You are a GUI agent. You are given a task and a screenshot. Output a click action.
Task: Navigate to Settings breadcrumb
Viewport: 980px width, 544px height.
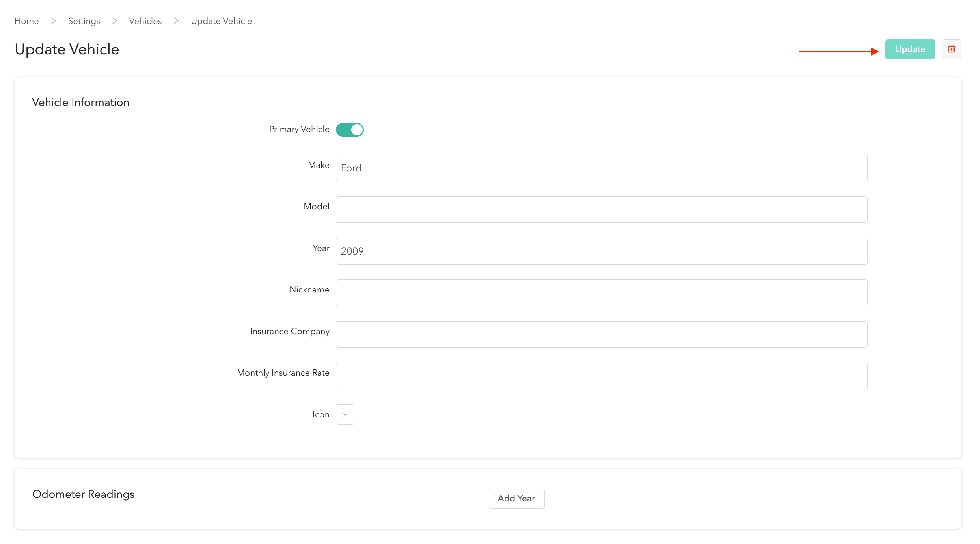(84, 21)
